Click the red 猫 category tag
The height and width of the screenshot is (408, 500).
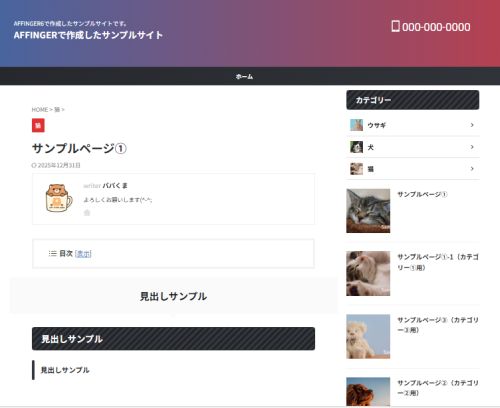click(x=38, y=125)
